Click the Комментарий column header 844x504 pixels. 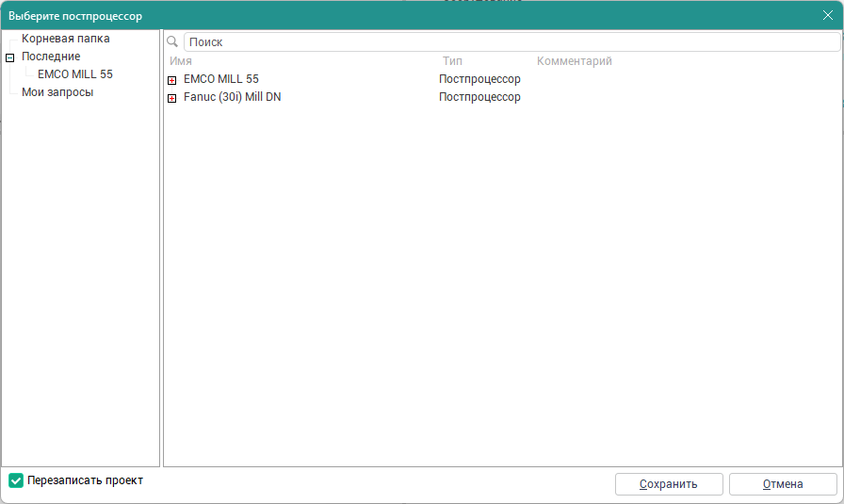point(574,61)
